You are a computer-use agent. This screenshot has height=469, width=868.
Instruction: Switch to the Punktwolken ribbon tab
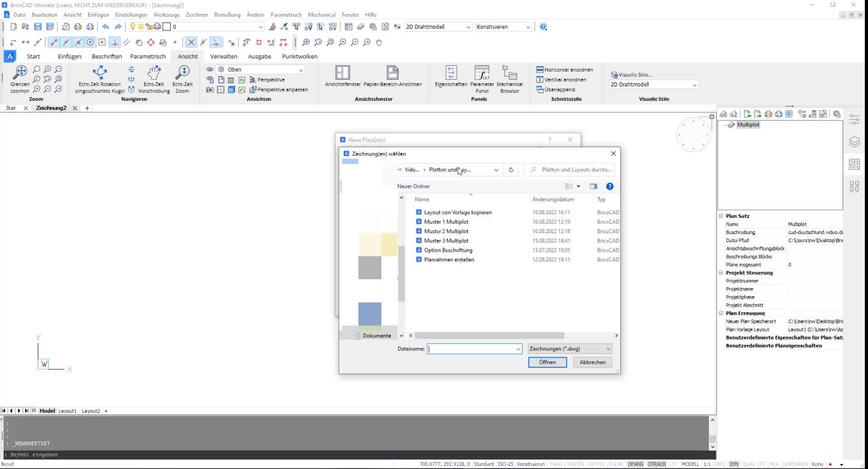click(299, 57)
